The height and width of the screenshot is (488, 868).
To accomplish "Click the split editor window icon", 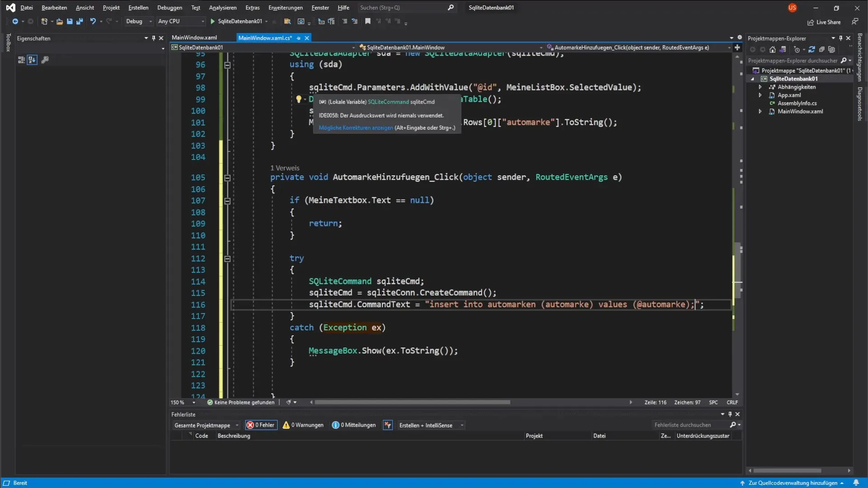I will (737, 47).
